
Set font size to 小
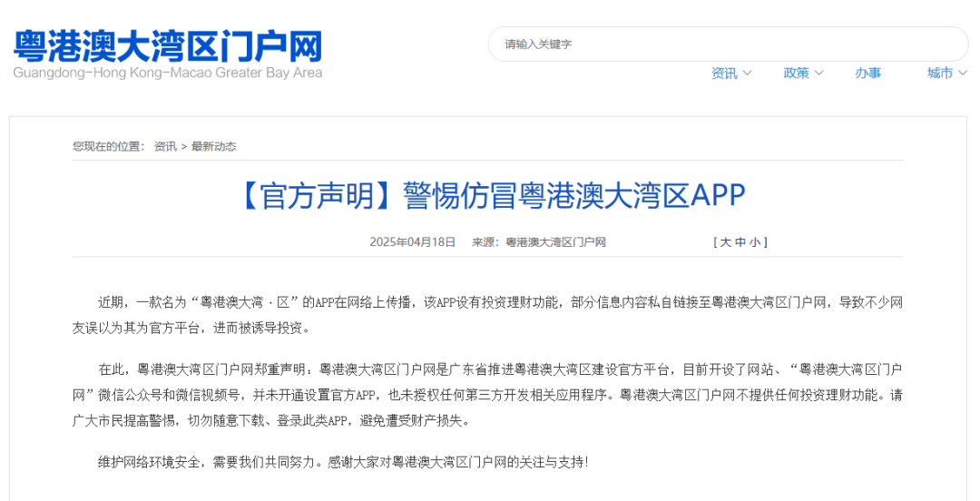(x=755, y=242)
